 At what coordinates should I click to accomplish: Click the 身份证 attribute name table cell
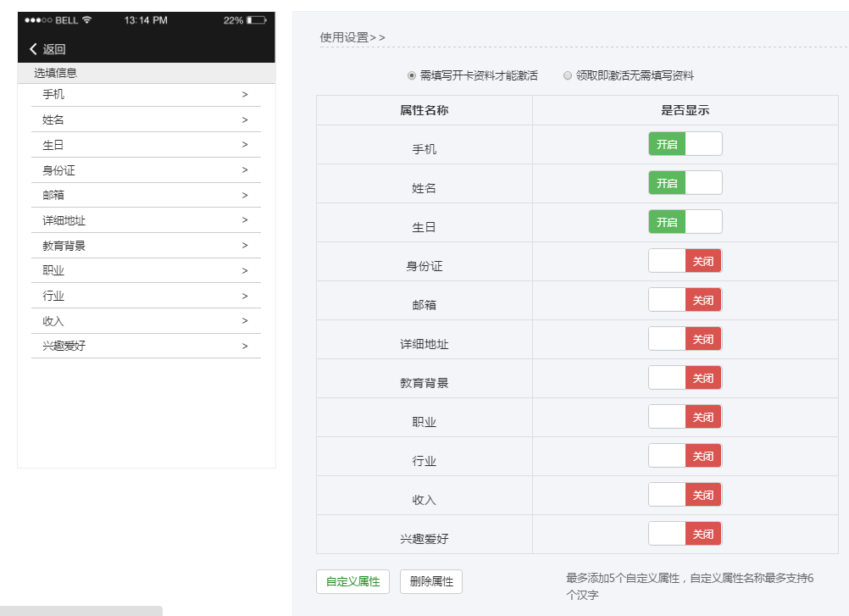[x=424, y=262]
